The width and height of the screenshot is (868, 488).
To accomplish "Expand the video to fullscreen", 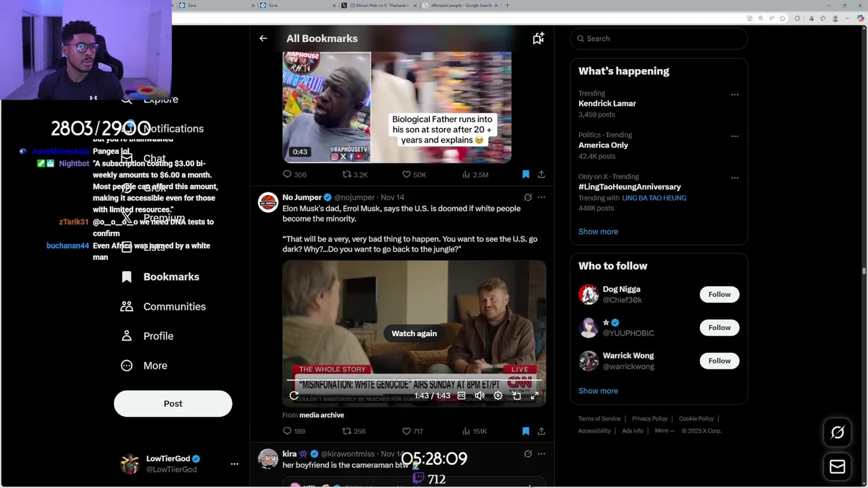I will click(x=534, y=395).
